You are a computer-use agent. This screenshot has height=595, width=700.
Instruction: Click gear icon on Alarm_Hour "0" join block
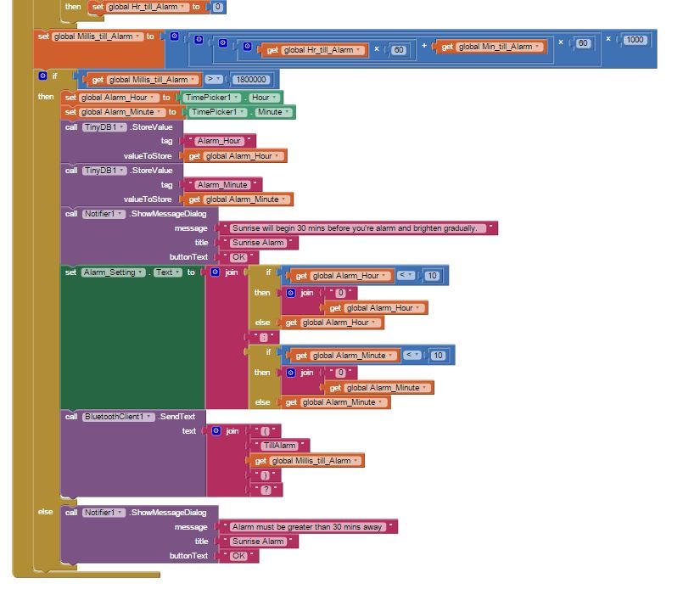pos(291,293)
